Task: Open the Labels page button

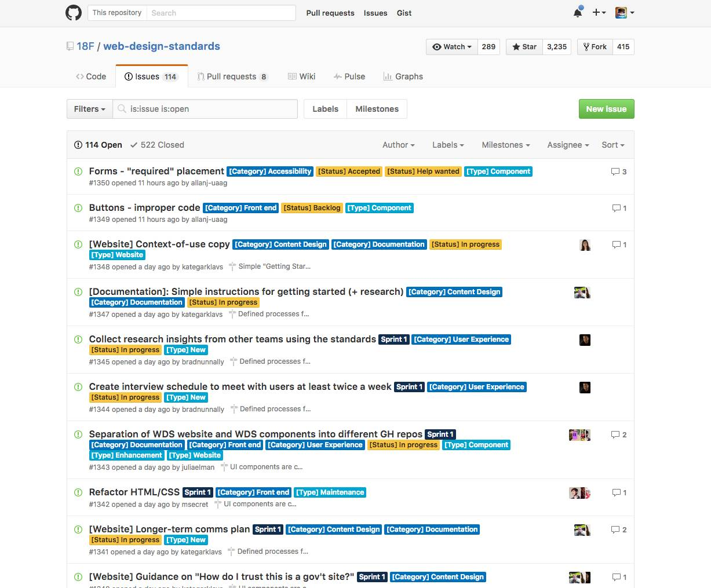Action: (x=325, y=109)
